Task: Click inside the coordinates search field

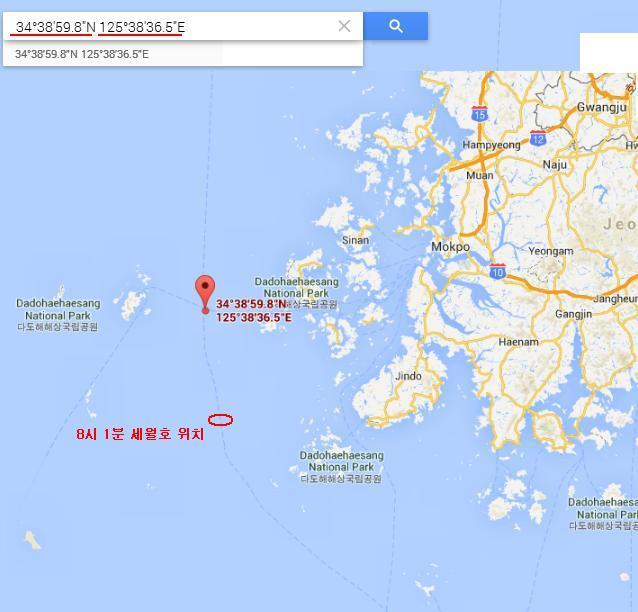Action: click(171, 27)
